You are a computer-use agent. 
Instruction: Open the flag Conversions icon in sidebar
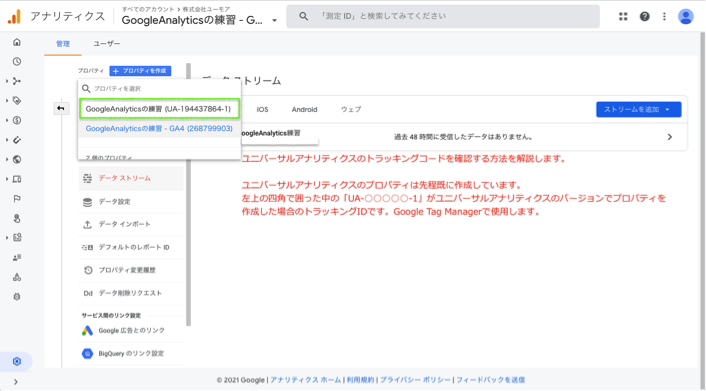[x=17, y=199]
